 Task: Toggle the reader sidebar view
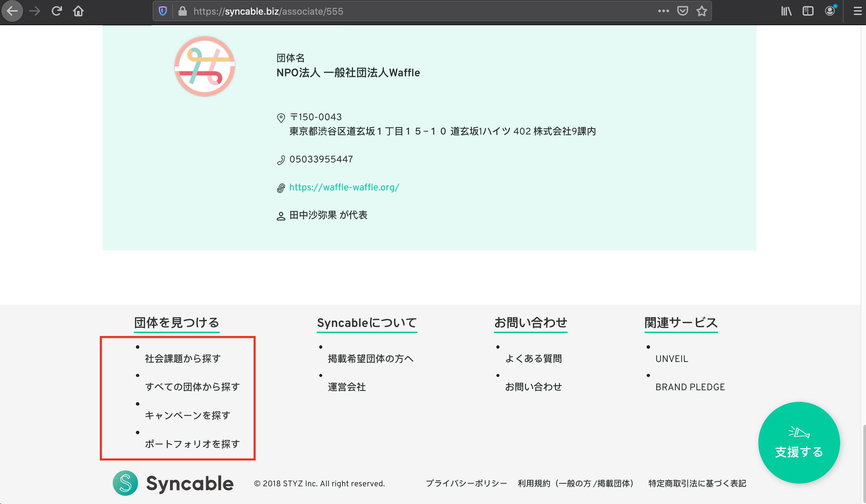(x=808, y=11)
